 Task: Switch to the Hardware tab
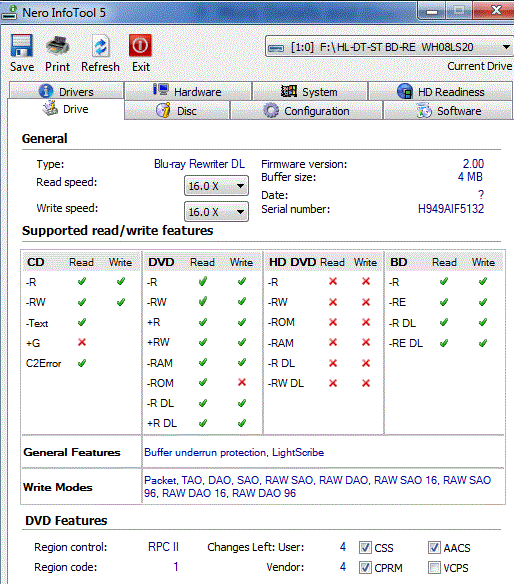click(188, 91)
